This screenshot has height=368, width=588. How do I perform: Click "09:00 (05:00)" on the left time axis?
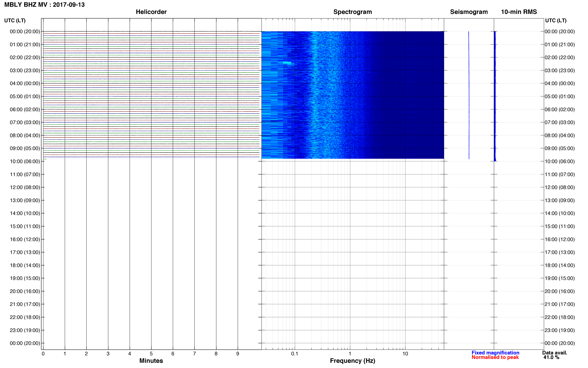[x=25, y=148]
